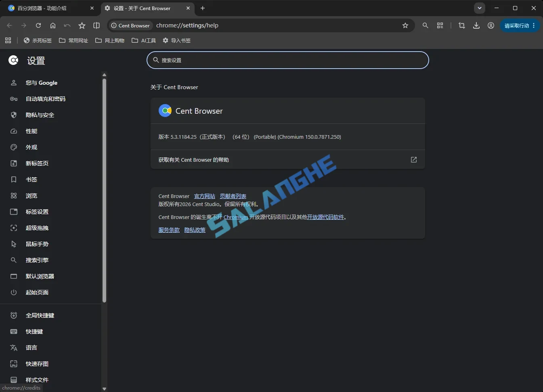Click the Cent Browser site info chip
This screenshot has width=543, height=392.
click(x=130, y=25)
